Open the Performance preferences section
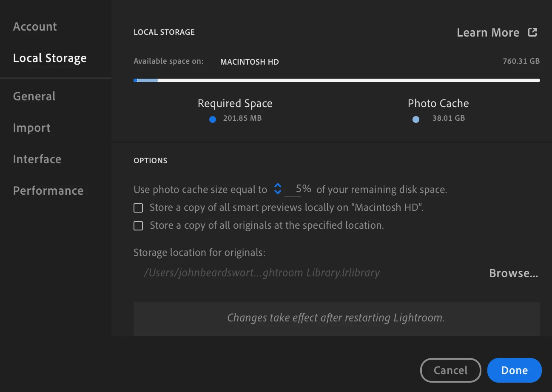Viewport: 552px width, 392px height. [48, 190]
